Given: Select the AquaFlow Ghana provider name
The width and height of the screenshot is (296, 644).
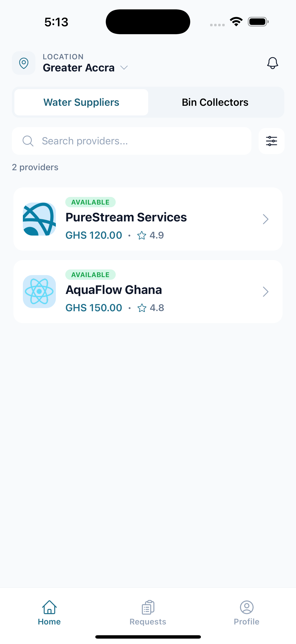Looking at the screenshot, I should [x=114, y=290].
